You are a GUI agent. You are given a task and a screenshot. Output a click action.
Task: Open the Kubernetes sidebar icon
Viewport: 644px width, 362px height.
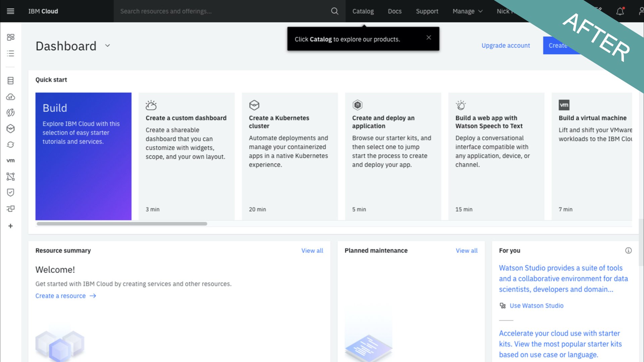(x=10, y=129)
